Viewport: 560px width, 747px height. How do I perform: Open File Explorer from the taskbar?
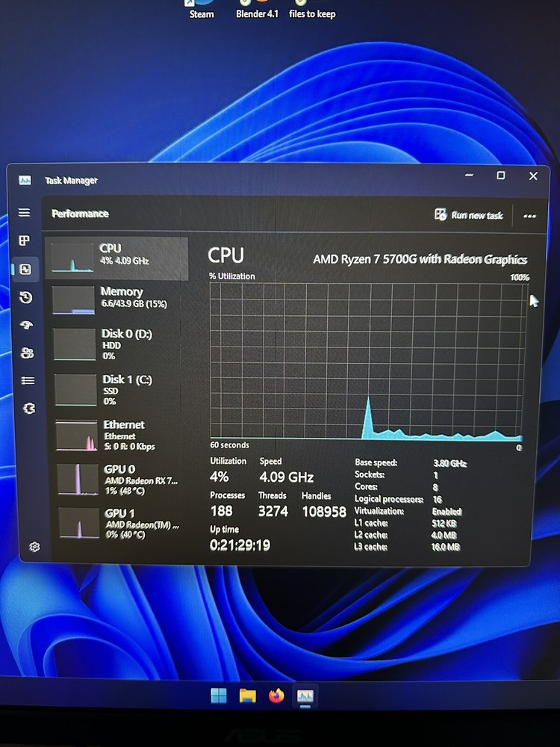click(x=247, y=696)
